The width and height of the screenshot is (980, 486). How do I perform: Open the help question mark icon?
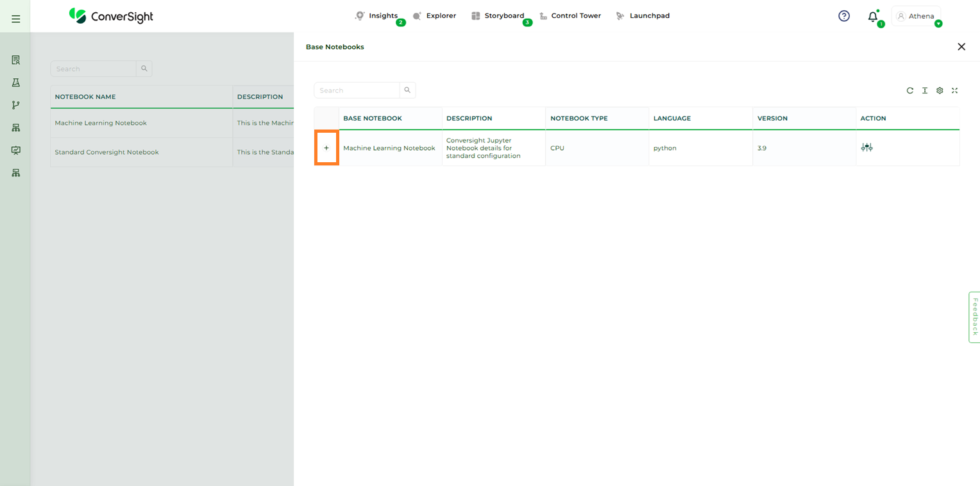pyautogui.click(x=844, y=16)
